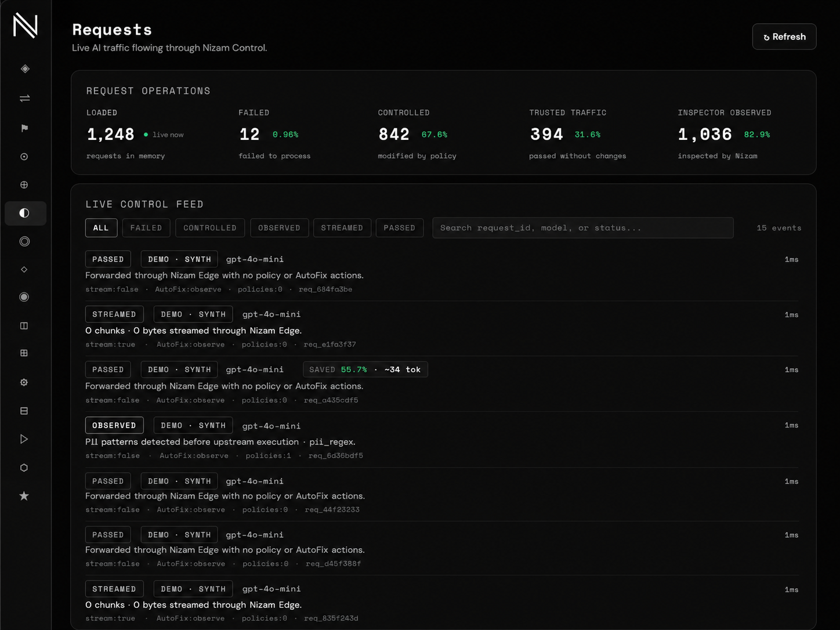Open the star sidebar icon
This screenshot has height=630, width=840.
[x=24, y=496]
